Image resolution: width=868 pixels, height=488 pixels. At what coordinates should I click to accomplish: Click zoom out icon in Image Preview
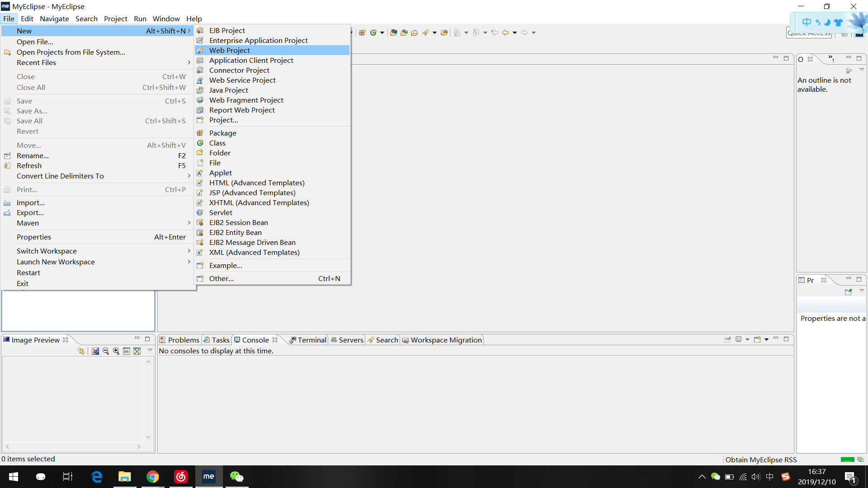tap(106, 351)
